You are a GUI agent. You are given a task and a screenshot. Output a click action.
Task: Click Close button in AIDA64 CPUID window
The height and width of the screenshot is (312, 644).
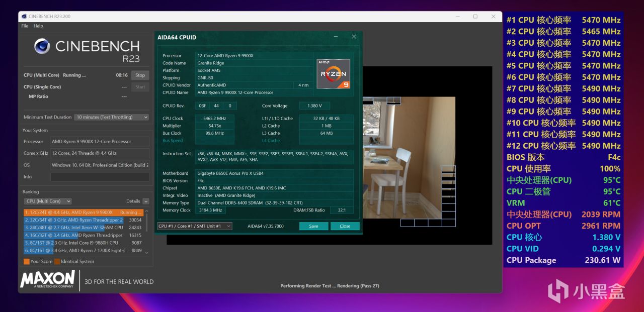point(345,226)
